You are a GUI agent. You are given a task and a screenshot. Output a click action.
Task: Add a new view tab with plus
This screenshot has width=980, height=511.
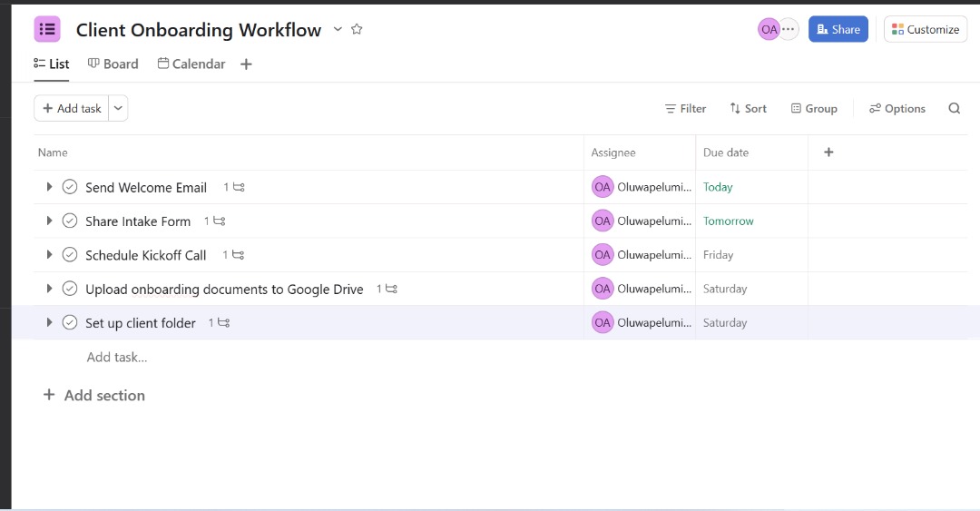pos(246,64)
